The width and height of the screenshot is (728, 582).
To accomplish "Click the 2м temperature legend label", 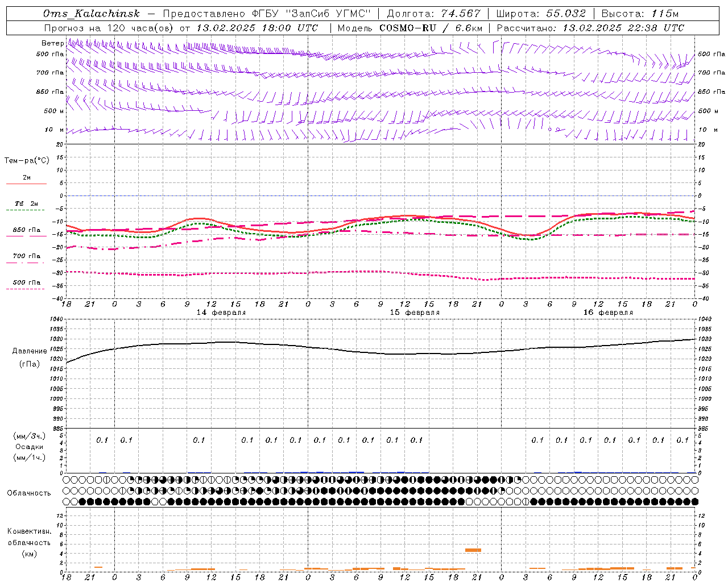I will click(x=27, y=178).
